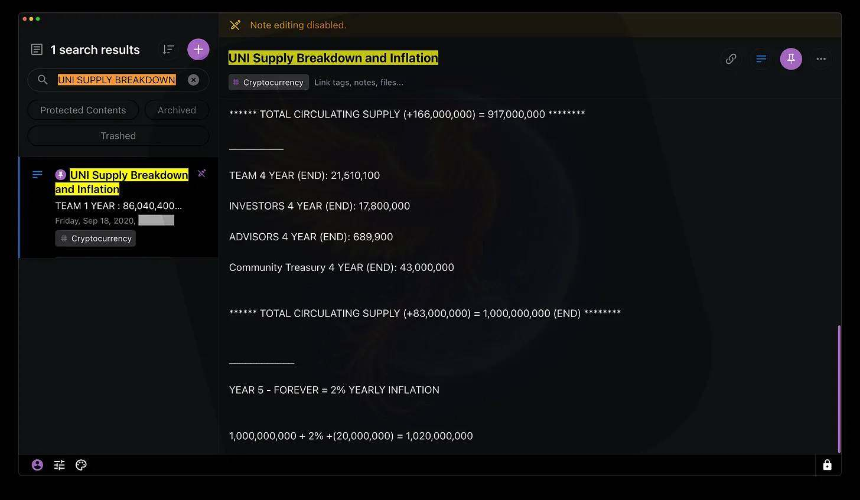The image size is (860, 500).
Task: Click the search input field
Action: click(x=116, y=80)
